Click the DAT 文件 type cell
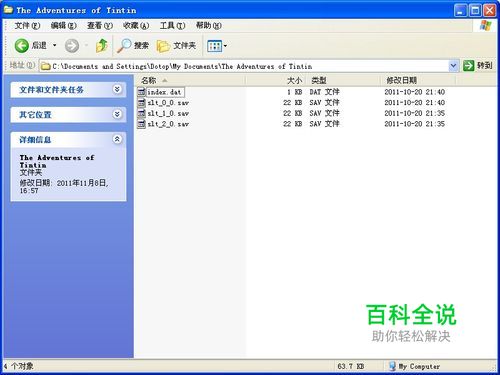This screenshot has width=500, height=375. (324, 92)
